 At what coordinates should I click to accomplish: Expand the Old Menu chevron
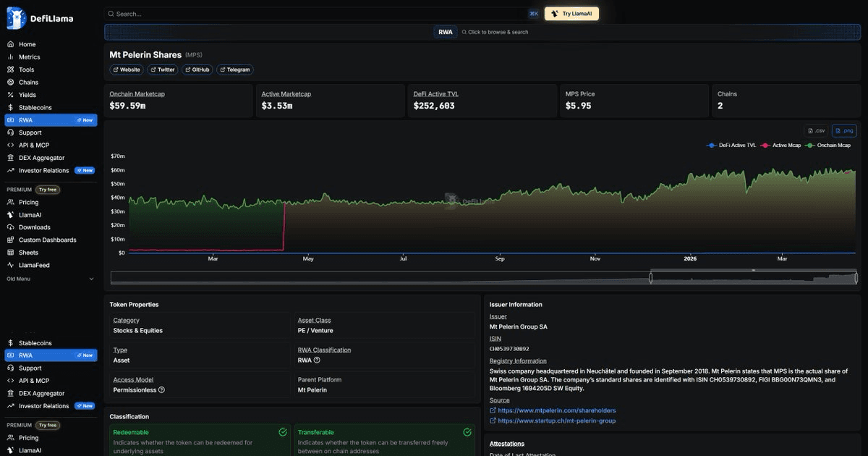[x=91, y=279]
